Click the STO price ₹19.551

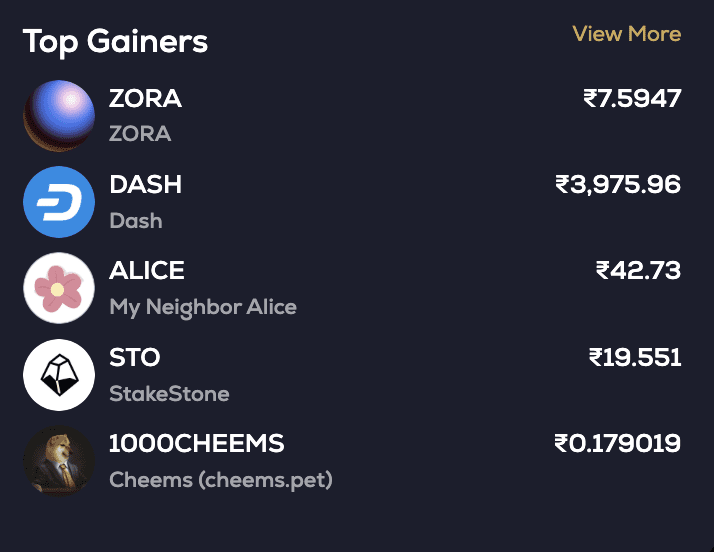[x=635, y=357]
